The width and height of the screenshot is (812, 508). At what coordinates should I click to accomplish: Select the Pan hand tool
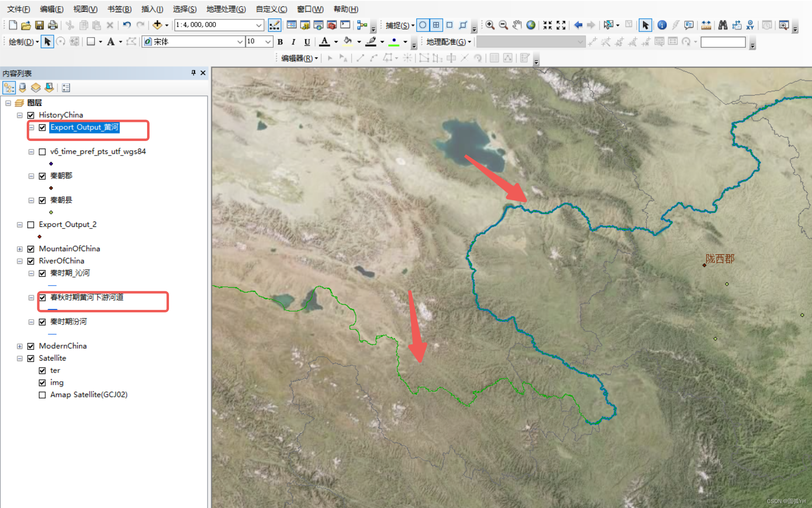pos(517,25)
